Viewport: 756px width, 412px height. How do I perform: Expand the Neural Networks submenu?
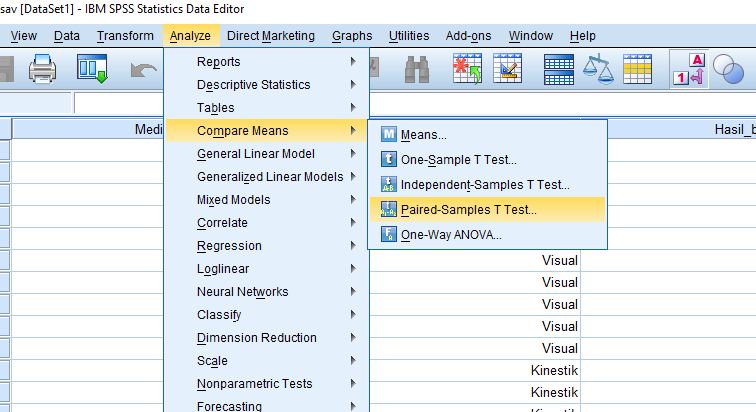click(267, 292)
